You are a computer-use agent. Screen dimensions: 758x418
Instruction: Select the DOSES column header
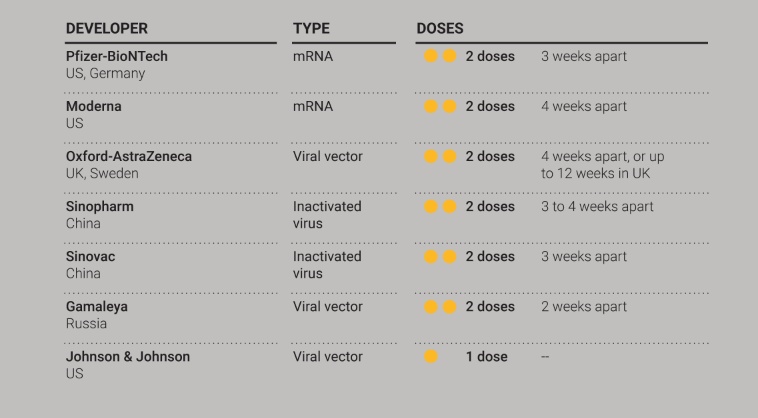tap(440, 29)
